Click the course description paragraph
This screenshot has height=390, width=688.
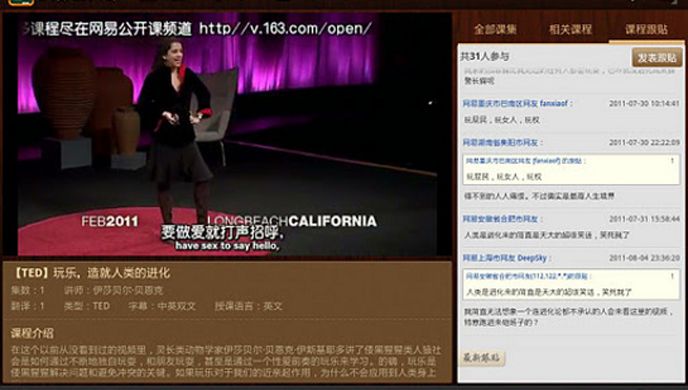pyautogui.click(x=226, y=361)
